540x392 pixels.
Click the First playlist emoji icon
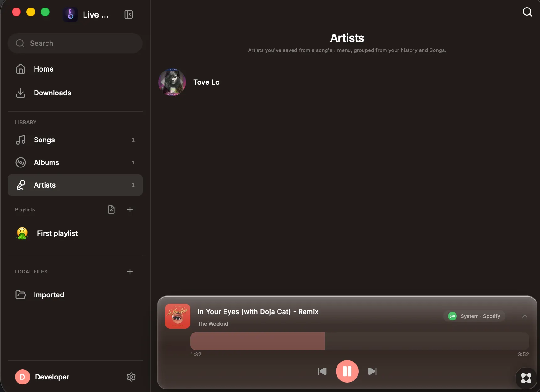(x=22, y=233)
